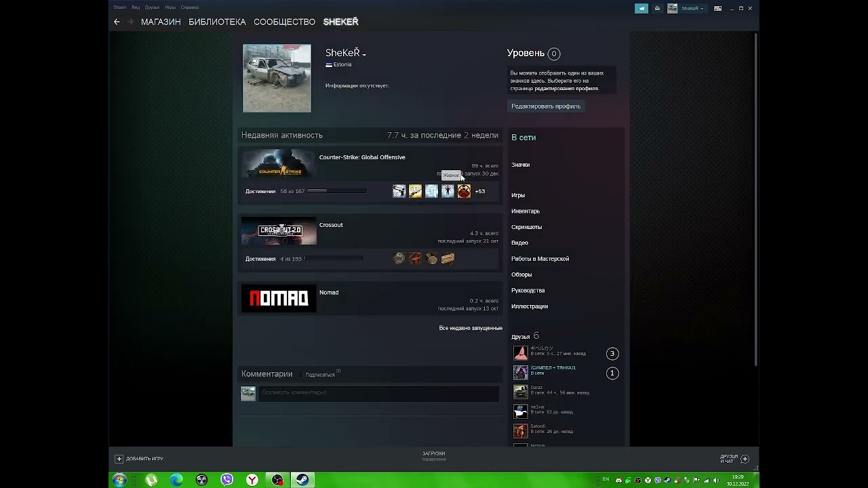
Task: Open Все недавно запущенные link
Action: [x=471, y=328]
